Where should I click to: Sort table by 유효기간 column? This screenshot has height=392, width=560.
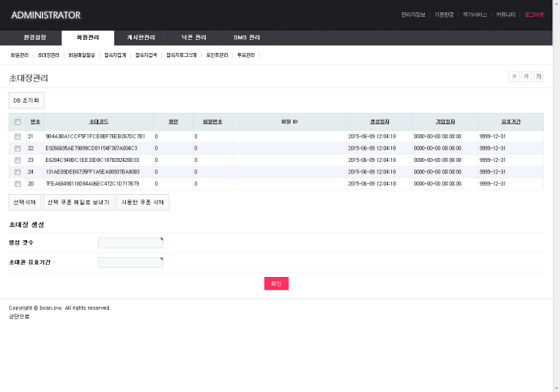511,122
